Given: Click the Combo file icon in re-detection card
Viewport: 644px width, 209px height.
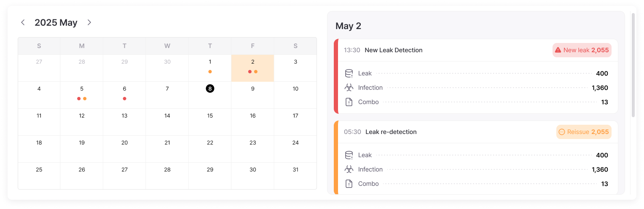Looking at the screenshot, I should (x=349, y=184).
